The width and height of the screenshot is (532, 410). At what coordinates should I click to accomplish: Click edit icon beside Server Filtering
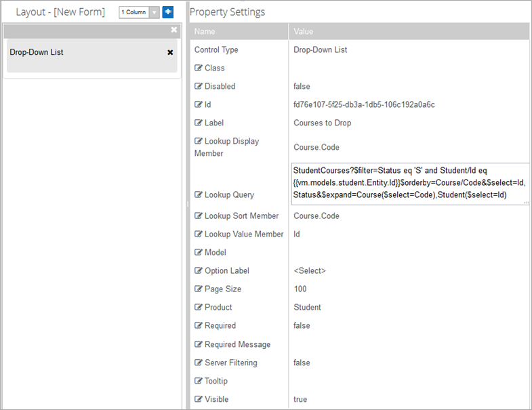198,363
